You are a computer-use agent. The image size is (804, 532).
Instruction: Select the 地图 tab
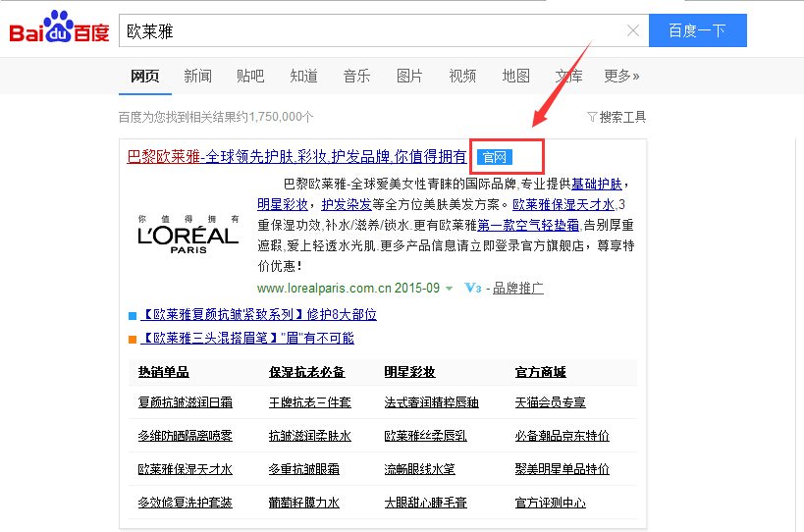(515, 76)
